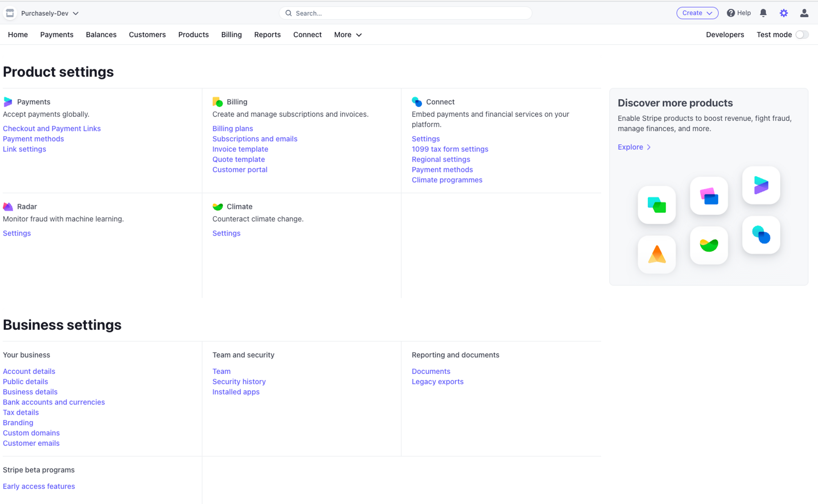
Task: Select the orange triangle product tile
Action: click(656, 254)
